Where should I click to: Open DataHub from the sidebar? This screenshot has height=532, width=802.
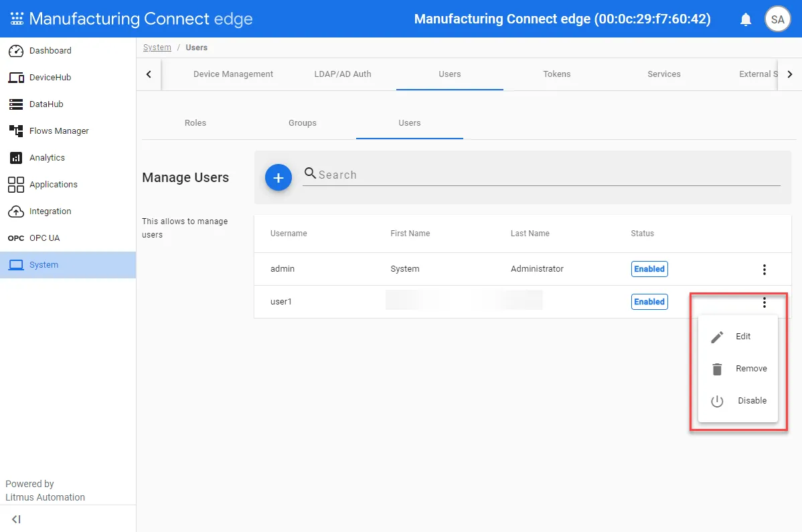(x=68, y=104)
